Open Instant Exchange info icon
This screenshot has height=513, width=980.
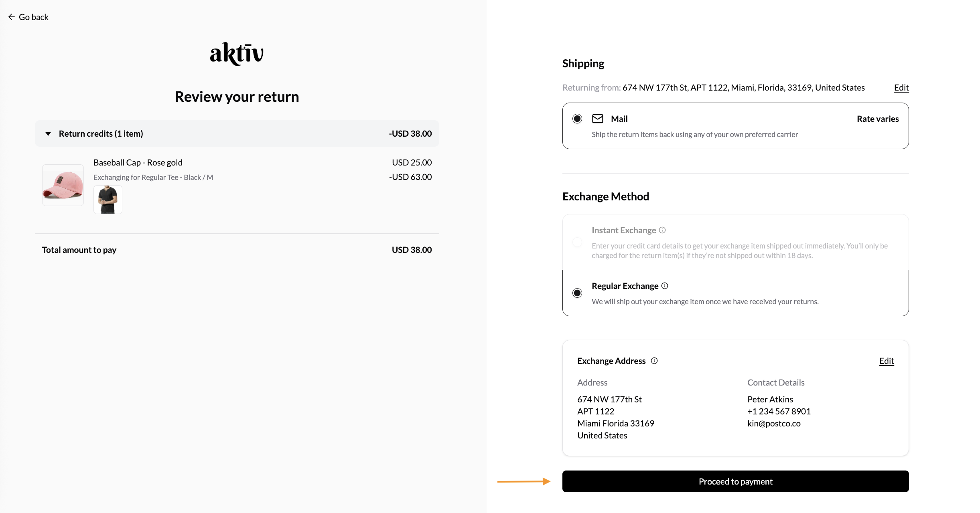[x=662, y=230]
